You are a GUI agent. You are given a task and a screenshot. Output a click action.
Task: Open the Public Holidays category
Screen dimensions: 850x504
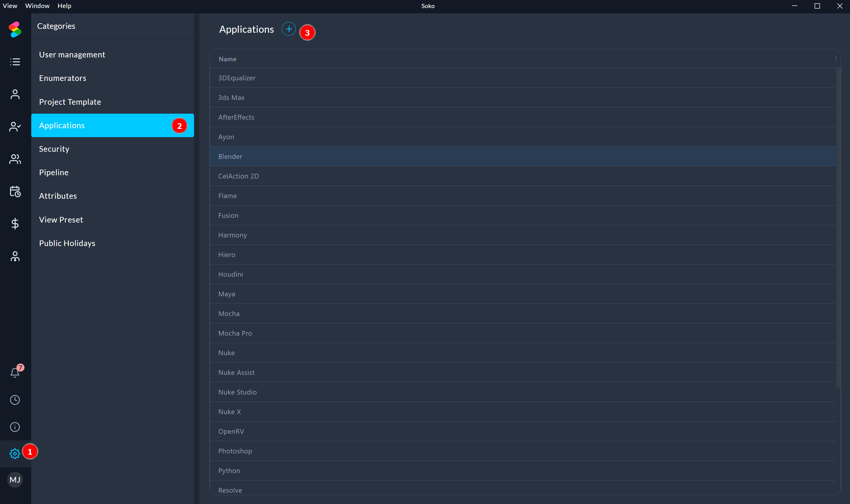point(67,243)
